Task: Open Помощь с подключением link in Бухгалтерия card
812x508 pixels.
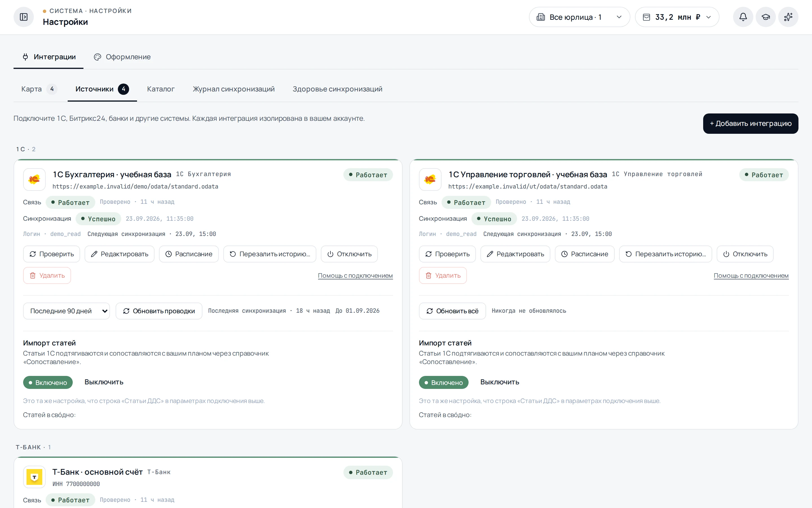Action: click(355, 275)
